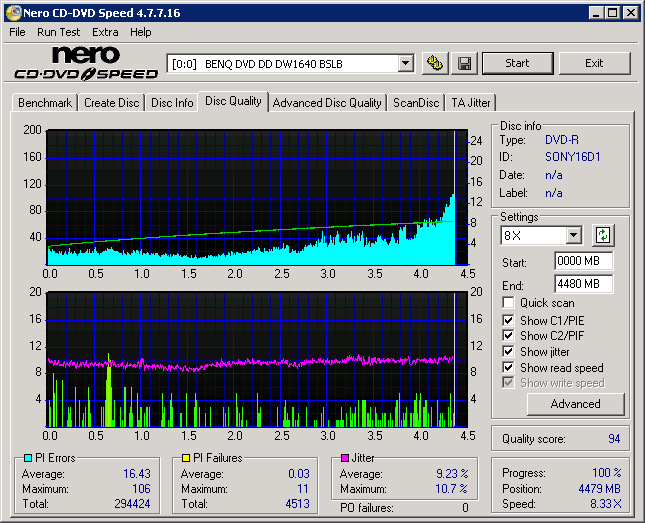This screenshot has width=645, height=523.
Task: Click the cyan PI Errors legend swatch
Action: click(x=27, y=458)
